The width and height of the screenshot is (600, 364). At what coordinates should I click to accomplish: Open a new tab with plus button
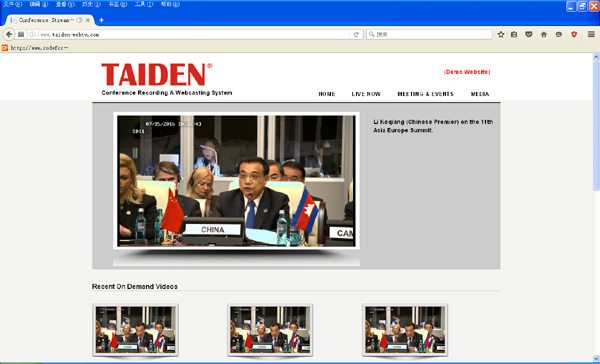101,20
